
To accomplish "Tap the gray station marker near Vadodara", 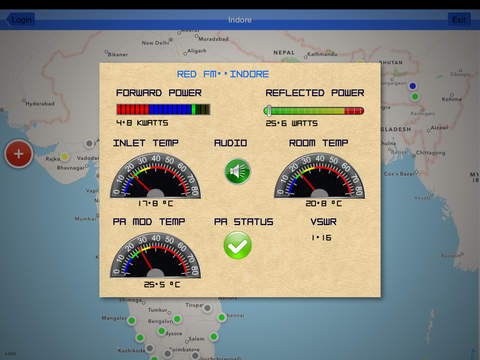I will click(89, 144).
